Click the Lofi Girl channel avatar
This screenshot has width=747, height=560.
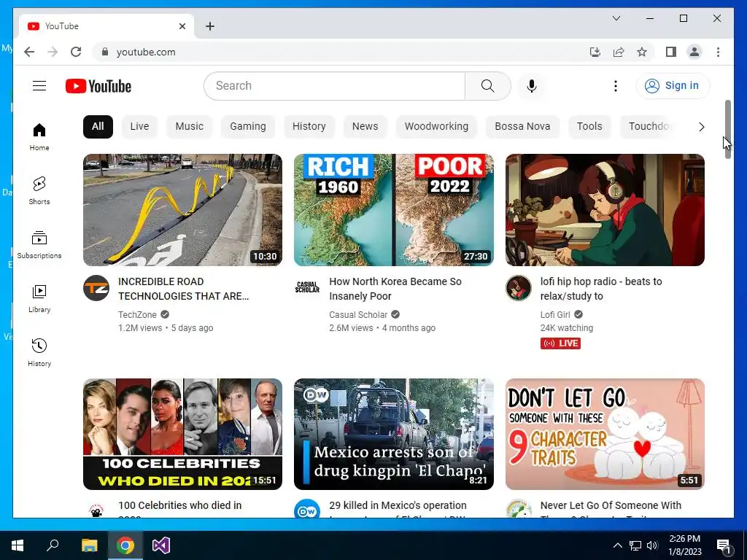pos(519,288)
